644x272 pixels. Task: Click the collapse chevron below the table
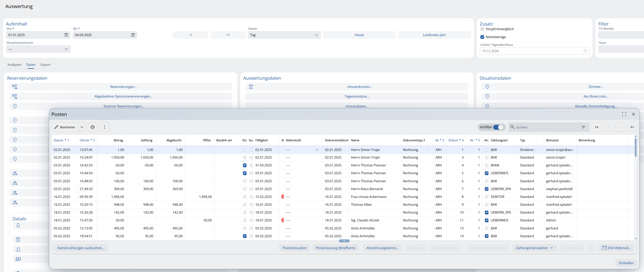click(344, 241)
